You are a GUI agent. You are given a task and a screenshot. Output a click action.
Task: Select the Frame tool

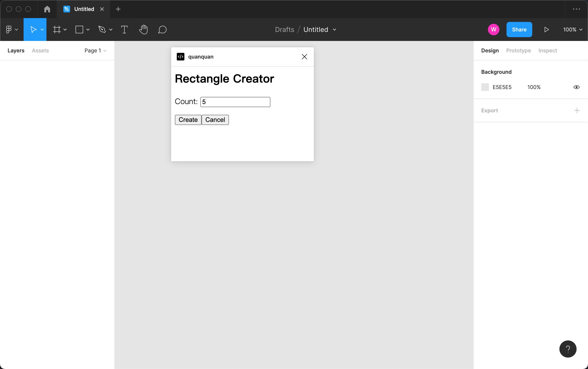(x=57, y=30)
